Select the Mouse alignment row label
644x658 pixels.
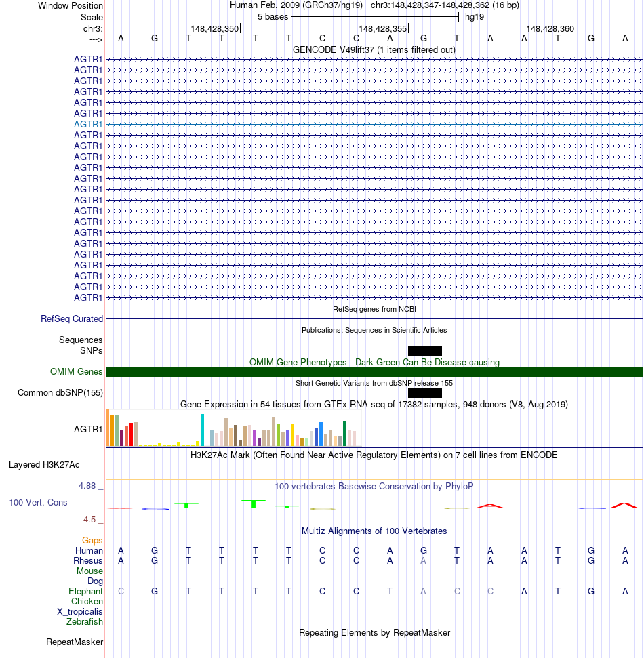coord(90,571)
